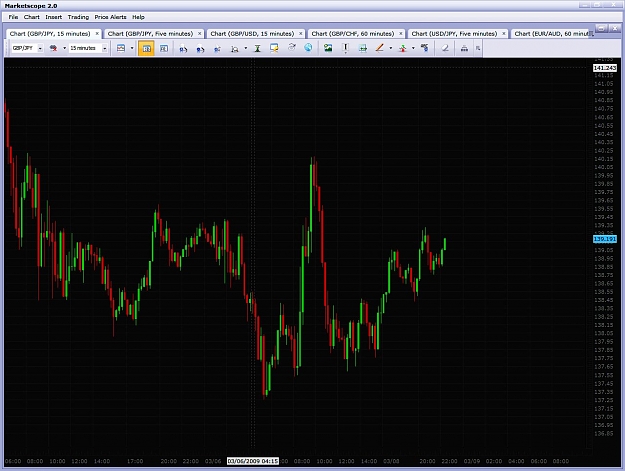
Task: Expand the chart type dropdown arrow
Action: click(132, 48)
